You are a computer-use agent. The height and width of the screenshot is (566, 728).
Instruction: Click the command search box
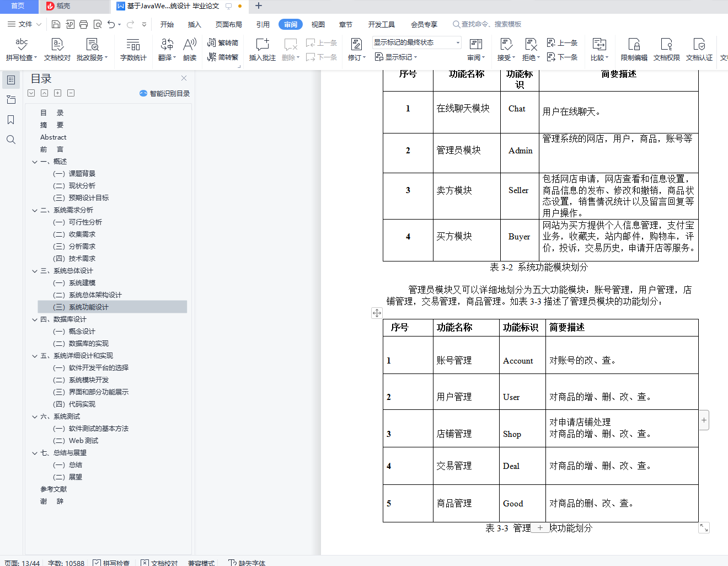point(487,24)
